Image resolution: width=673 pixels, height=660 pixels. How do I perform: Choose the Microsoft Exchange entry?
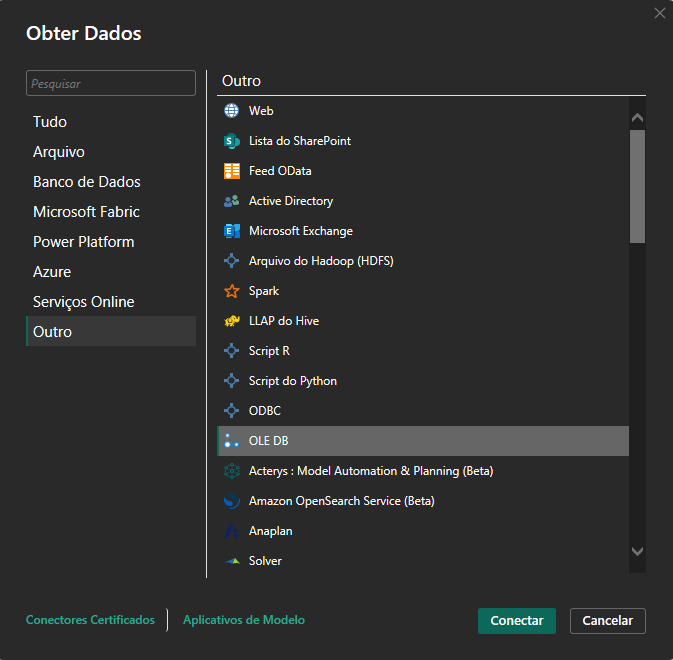[301, 231]
